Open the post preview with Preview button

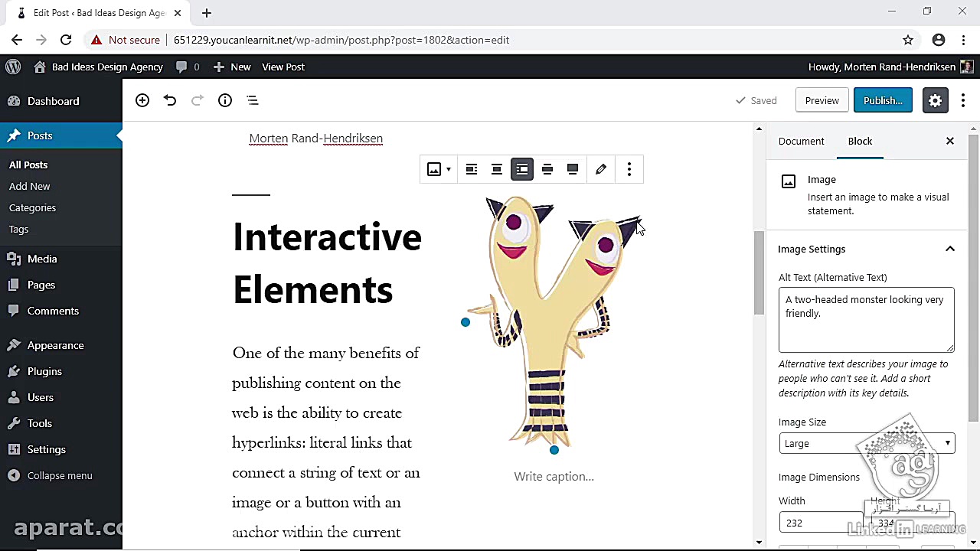click(822, 100)
